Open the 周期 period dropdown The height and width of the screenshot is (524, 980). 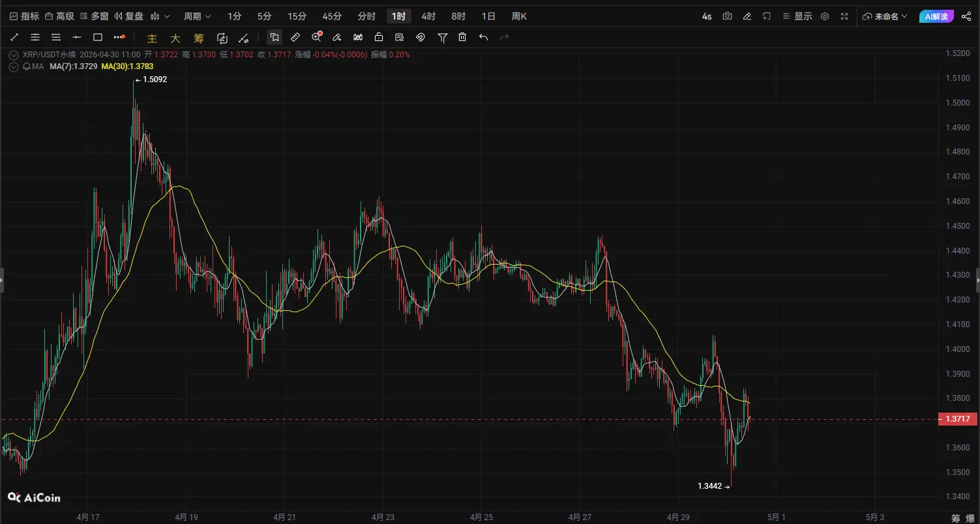click(x=197, y=16)
